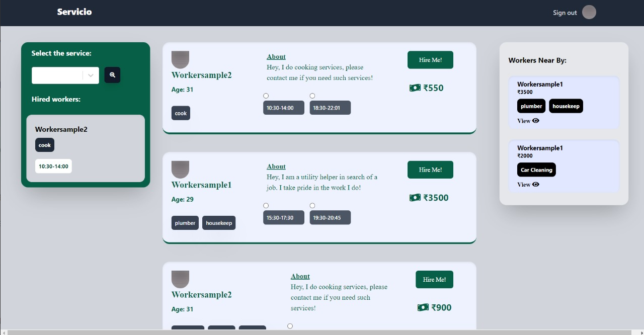Click the 'Age: 31' text in the ₹550 card
Screen dimensions: 644x335
point(182,90)
